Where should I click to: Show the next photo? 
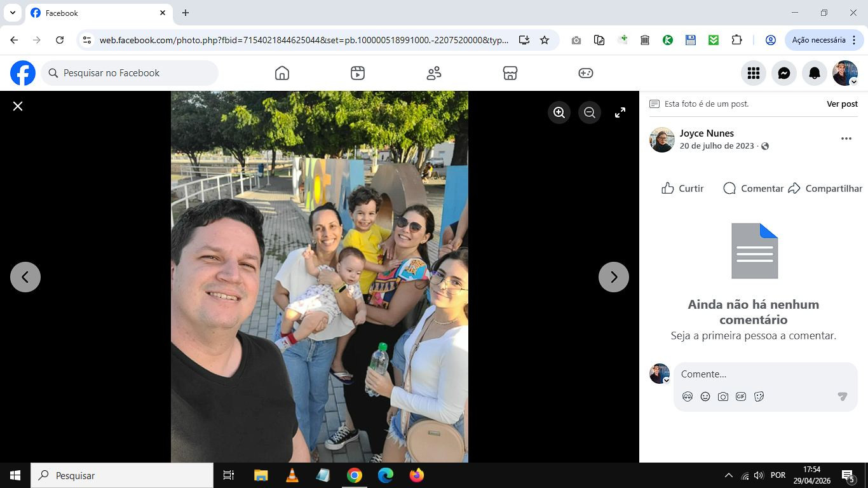pyautogui.click(x=614, y=277)
